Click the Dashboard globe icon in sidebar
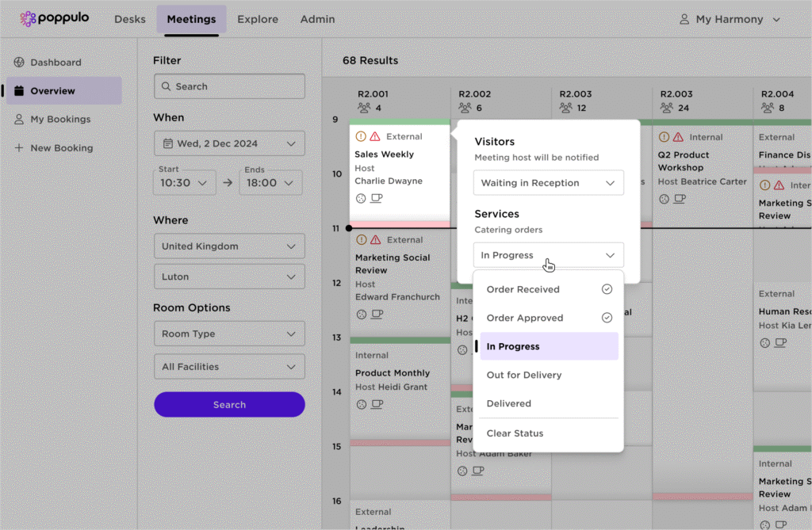The height and width of the screenshot is (530, 812). click(19, 63)
